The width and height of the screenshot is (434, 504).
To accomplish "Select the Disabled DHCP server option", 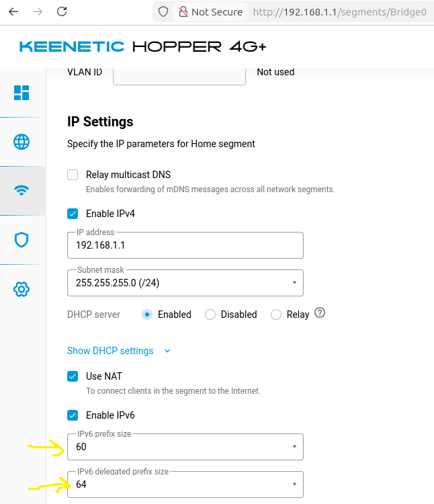I will tap(210, 314).
